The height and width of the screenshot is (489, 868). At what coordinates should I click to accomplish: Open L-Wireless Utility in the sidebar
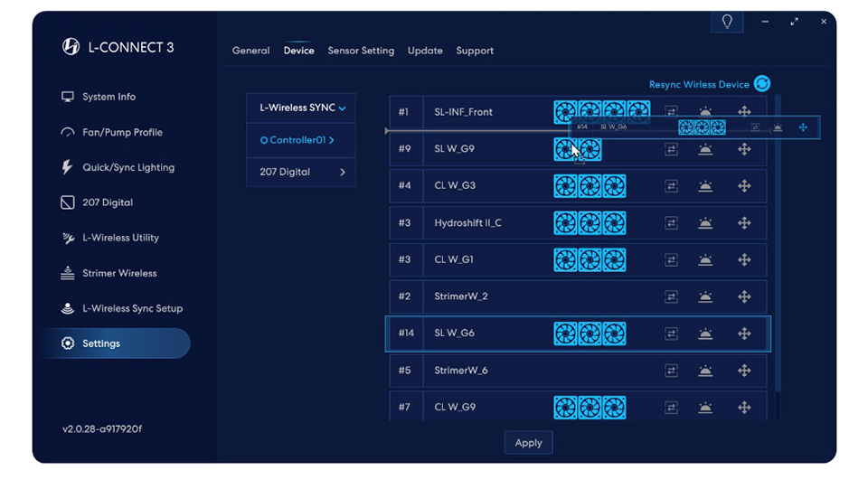click(120, 238)
